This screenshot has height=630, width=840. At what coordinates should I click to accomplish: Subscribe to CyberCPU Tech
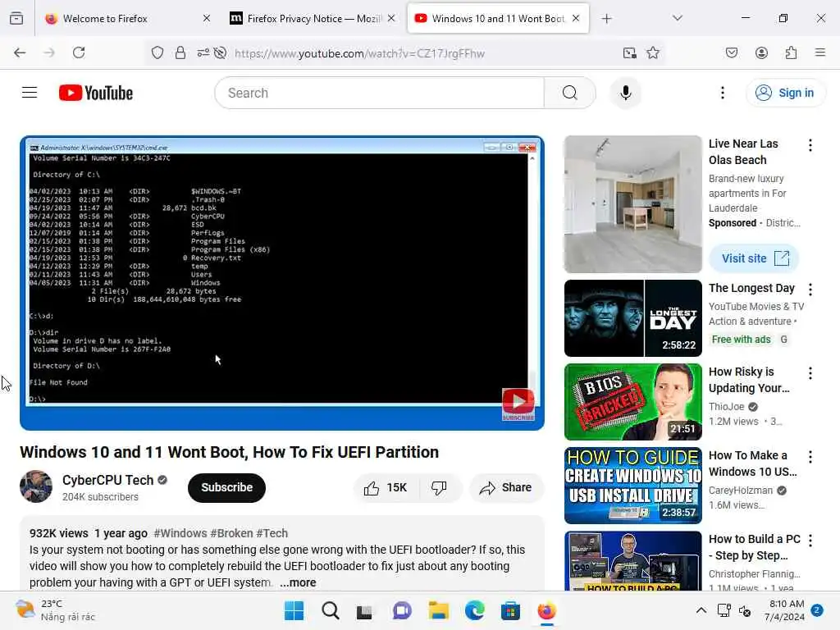click(x=226, y=487)
